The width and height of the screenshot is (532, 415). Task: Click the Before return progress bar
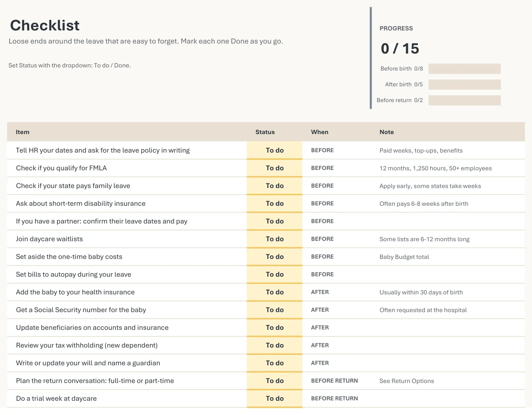pos(465,100)
